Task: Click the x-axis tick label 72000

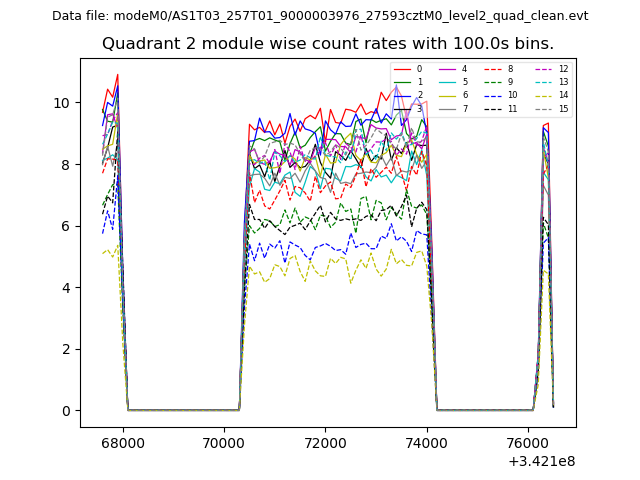Action: pos(326,441)
